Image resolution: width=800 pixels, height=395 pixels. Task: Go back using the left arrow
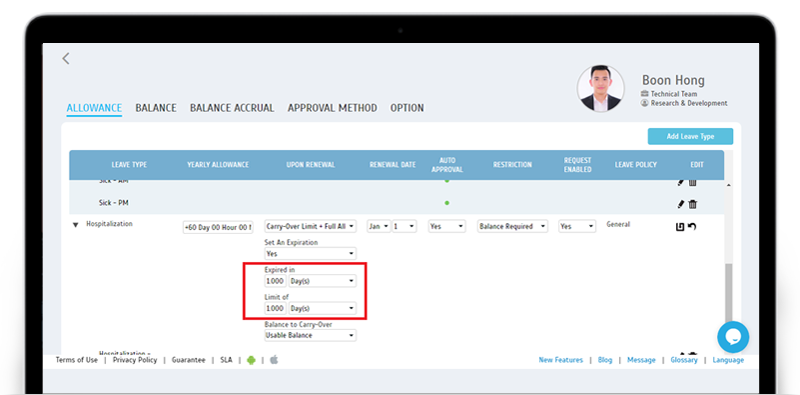click(65, 58)
